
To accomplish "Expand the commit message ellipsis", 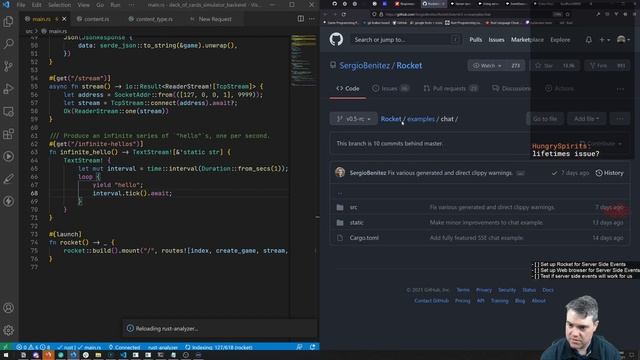I will coord(520,173).
